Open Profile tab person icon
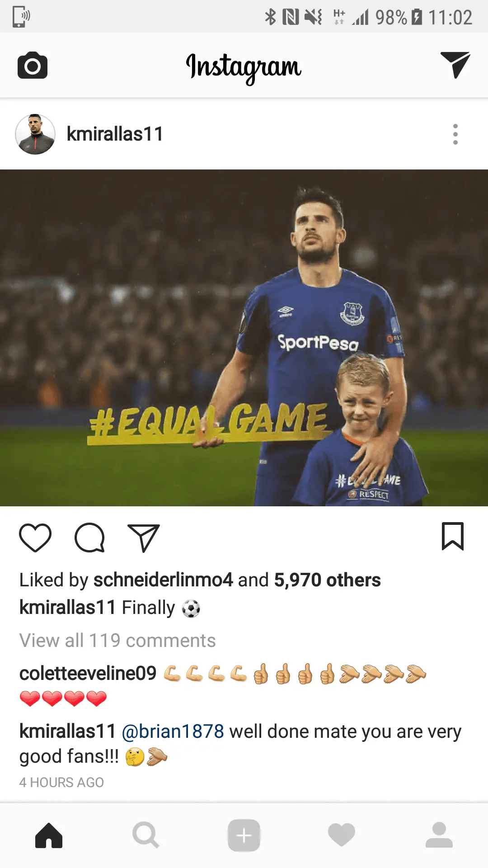488x868 pixels. 439,835
